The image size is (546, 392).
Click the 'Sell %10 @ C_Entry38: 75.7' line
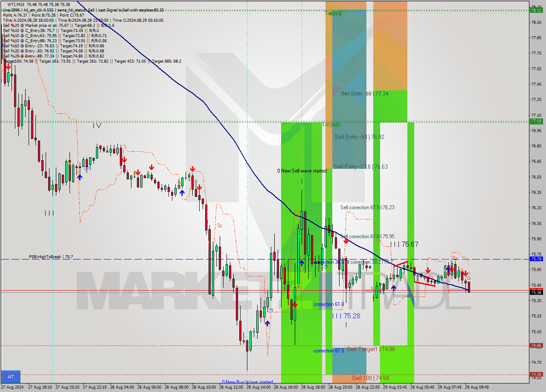[x=51, y=30]
